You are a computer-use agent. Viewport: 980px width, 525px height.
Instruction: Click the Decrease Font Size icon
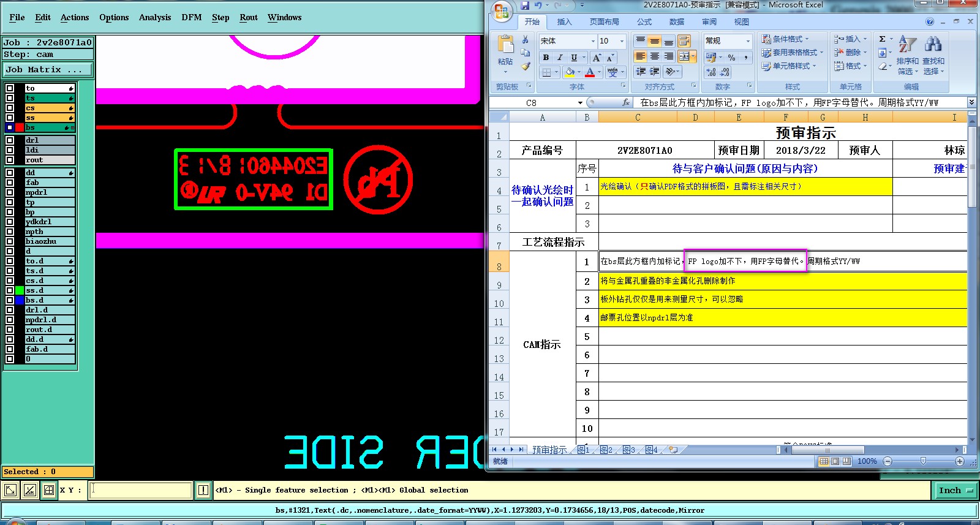click(610, 58)
